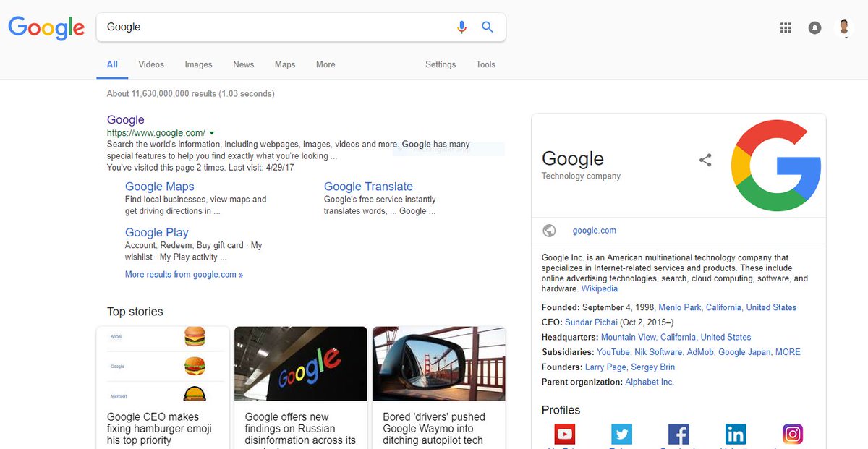Viewport: 868px width, 449px height.
Task: Select the All results tab
Action: point(112,64)
